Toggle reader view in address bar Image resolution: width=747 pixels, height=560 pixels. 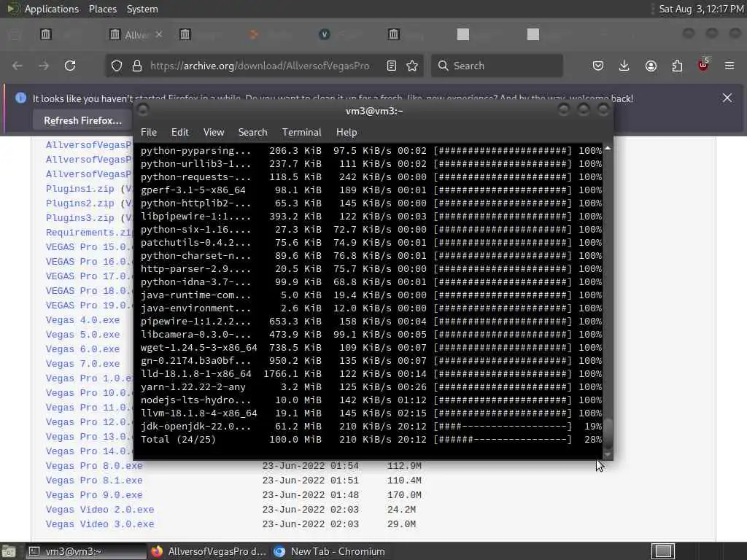[x=392, y=66]
